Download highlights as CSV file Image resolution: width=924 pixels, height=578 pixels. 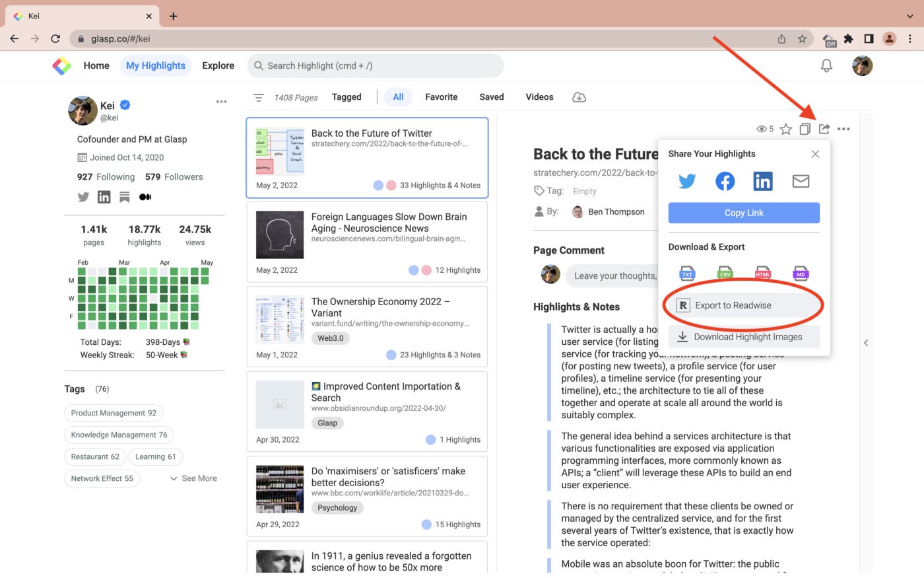tap(725, 273)
